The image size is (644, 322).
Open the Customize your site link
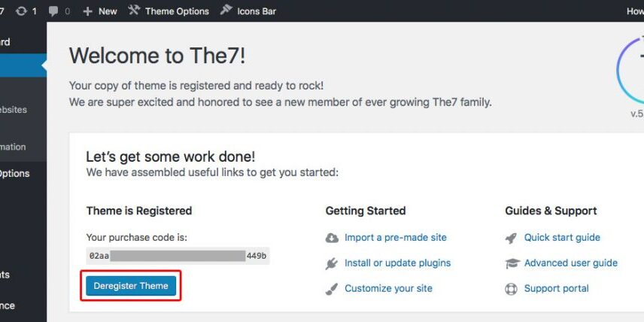coord(388,289)
